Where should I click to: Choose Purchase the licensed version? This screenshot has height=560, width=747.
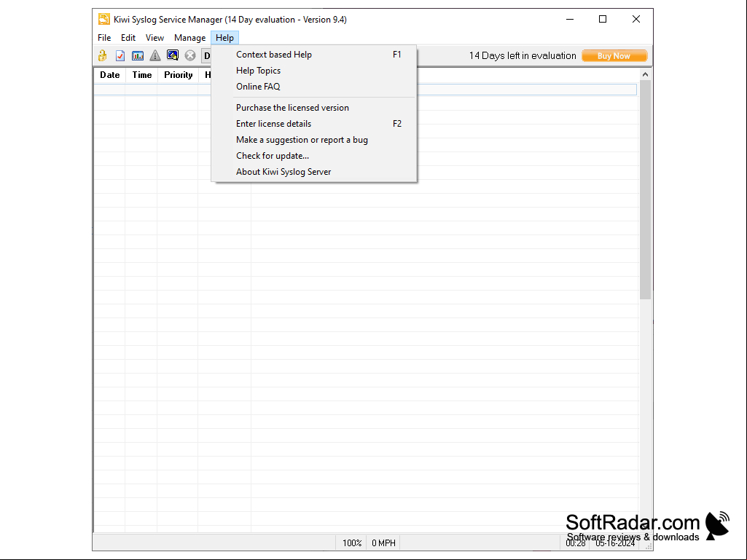click(x=314, y=108)
